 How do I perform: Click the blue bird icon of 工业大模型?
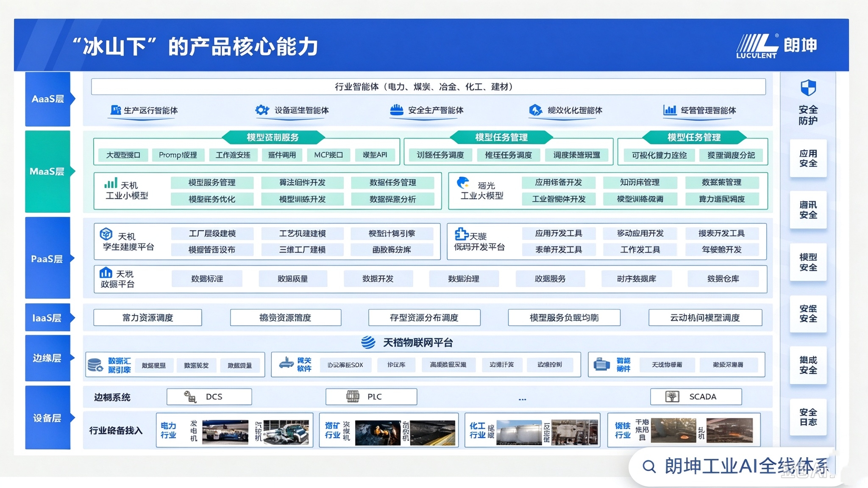coord(463,183)
